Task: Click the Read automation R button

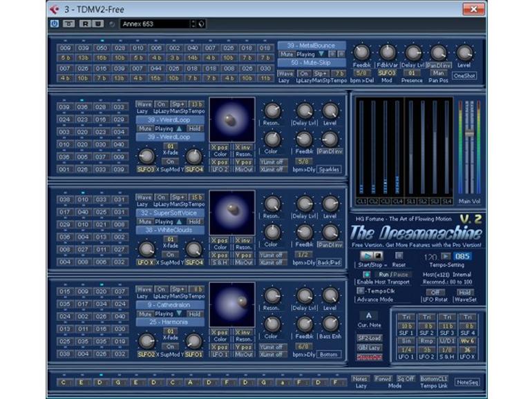Action: click(x=86, y=23)
